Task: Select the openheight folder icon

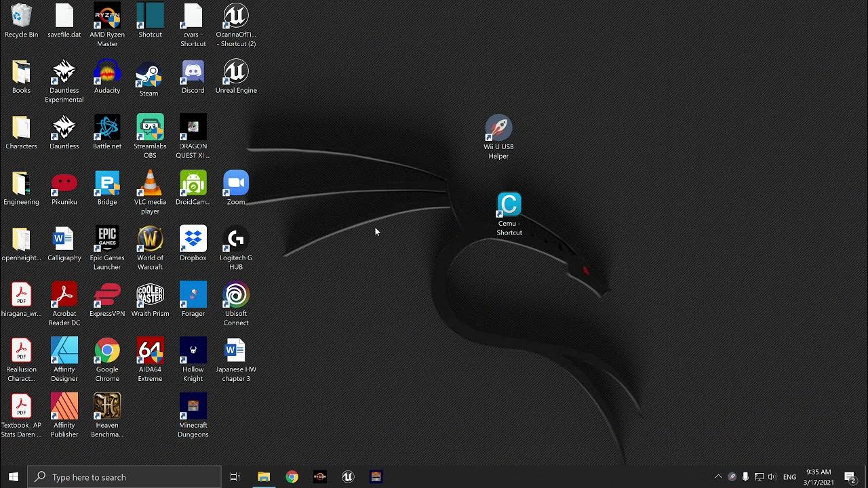Action: [21, 244]
